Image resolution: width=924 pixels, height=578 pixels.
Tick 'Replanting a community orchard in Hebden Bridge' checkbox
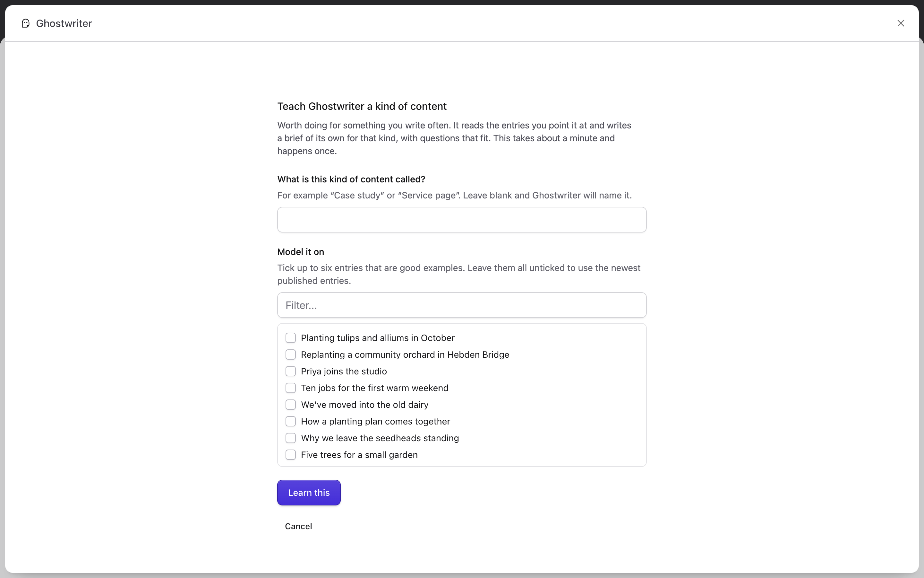click(x=291, y=355)
